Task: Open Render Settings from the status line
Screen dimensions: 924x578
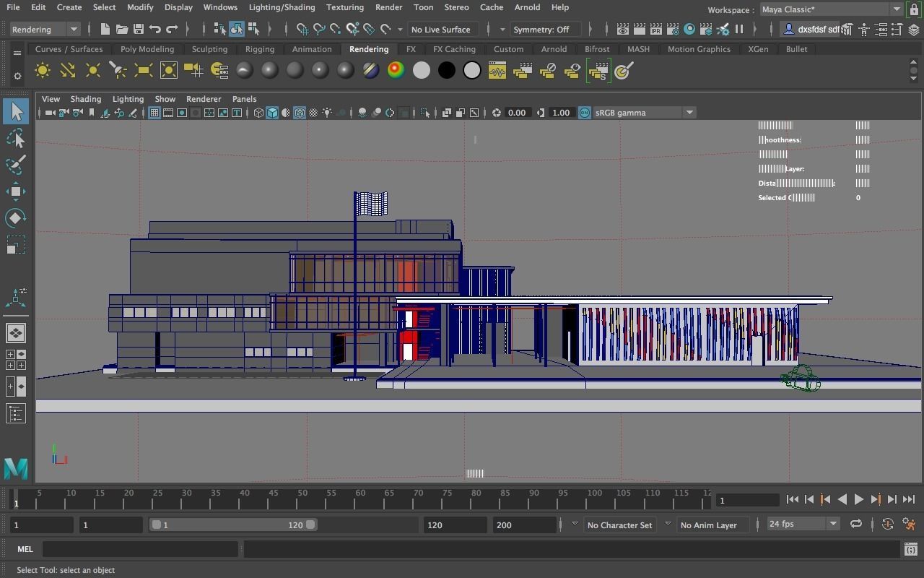Action: click(x=673, y=29)
